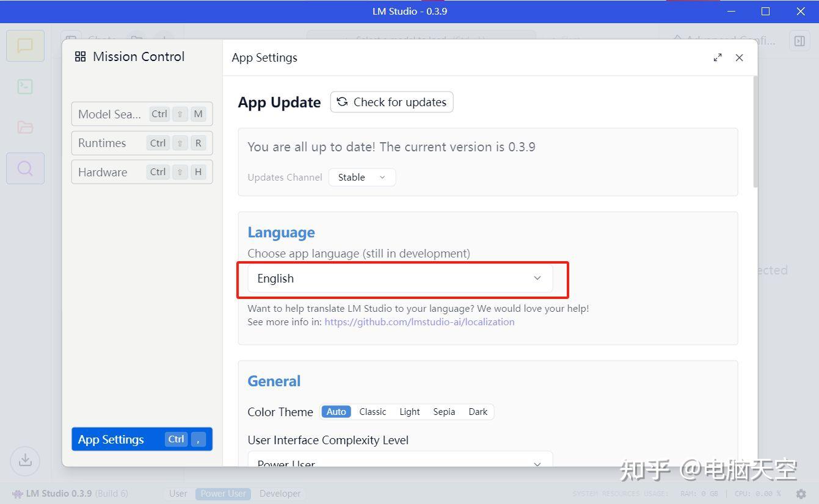Click the settings dialog vertical scrollbar
Screen dimensions: 819x504
pos(755,131)
